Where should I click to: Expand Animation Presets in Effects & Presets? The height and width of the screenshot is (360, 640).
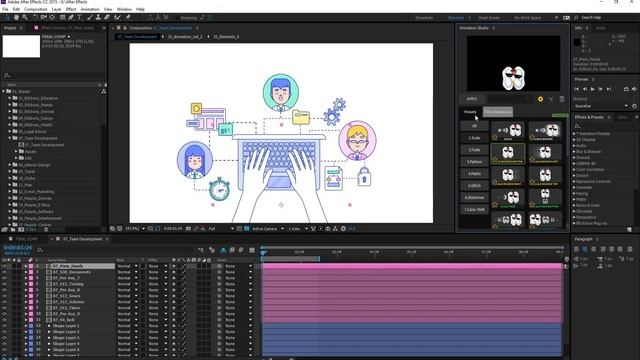pos(575,134)
